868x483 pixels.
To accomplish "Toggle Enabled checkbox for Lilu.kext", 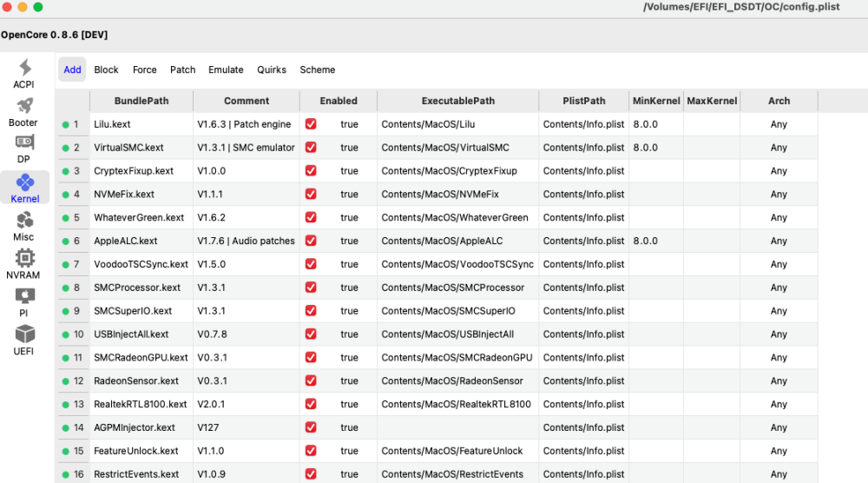I will pos(311,124).
